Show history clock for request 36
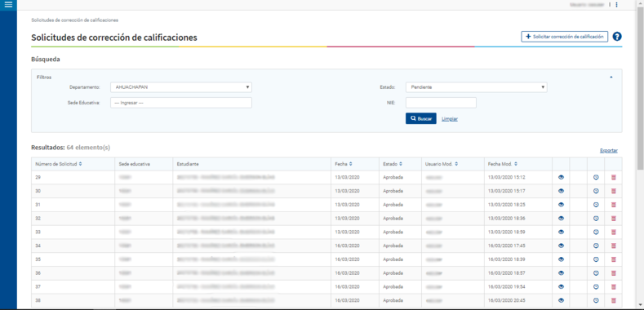 click(596, 273)
